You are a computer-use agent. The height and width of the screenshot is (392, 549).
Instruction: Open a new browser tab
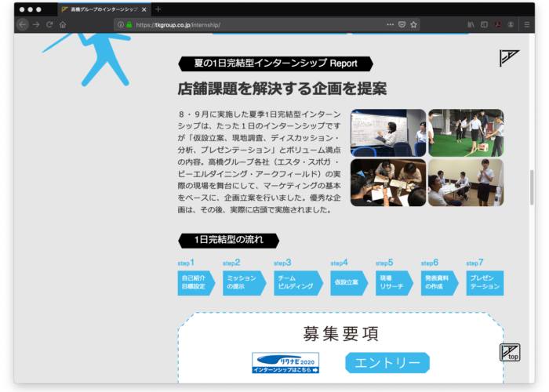pos(158,9)
